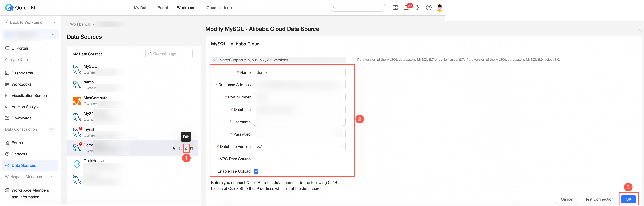
Task: Click the Name input field containing demo
Action: [x=299, y=72]
